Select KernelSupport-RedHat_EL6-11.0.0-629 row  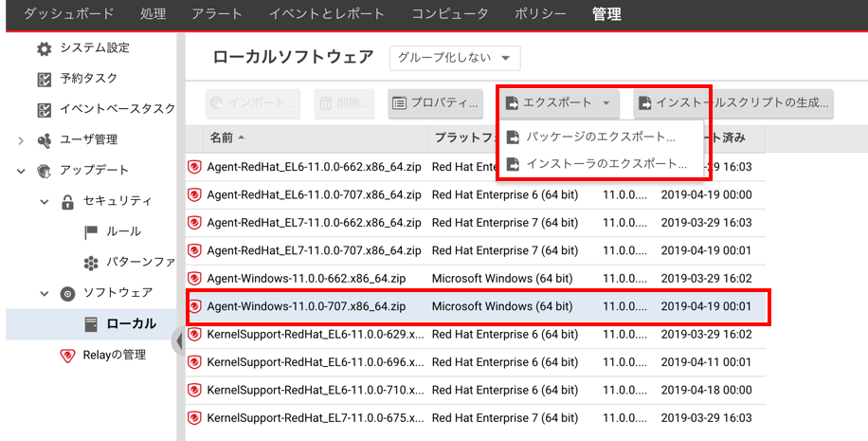tap(476, 335)
